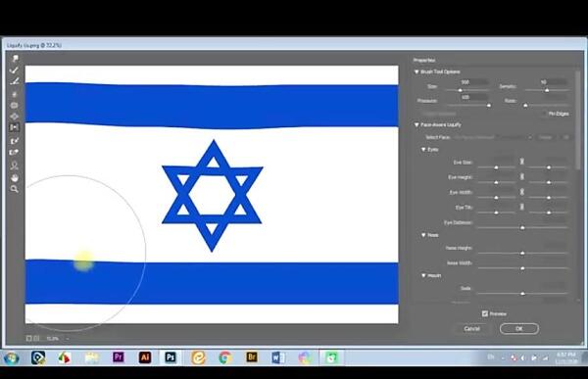Viewport: 588px width, 379px height.
Task: Collapse the Face-Aware Liquify section
Action: [x=416, y=124]
